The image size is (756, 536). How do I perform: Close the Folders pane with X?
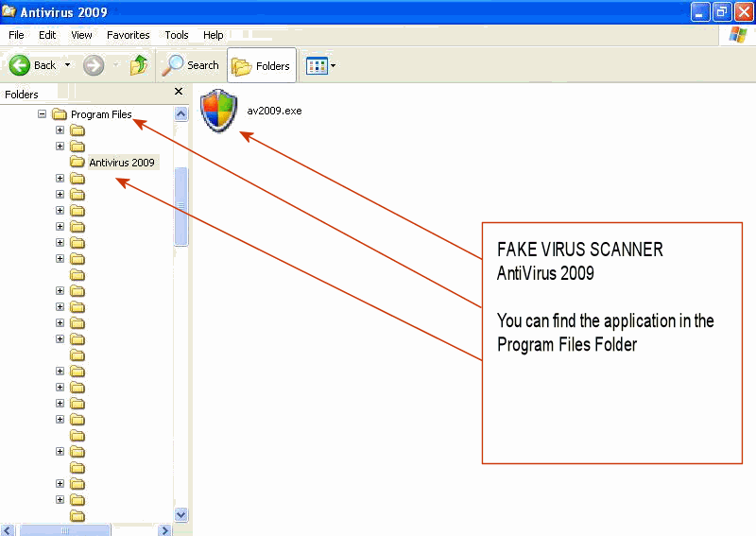tap(179, 93)
